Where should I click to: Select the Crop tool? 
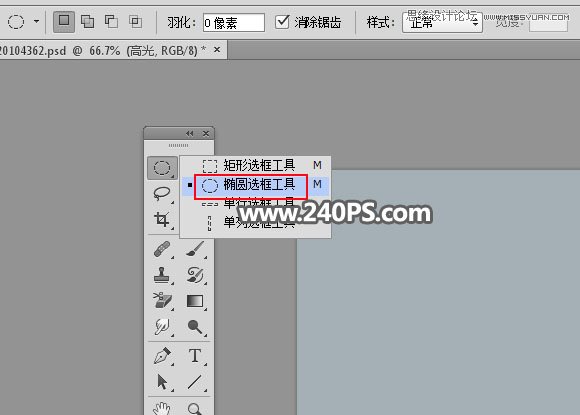(x=162, y=219)
